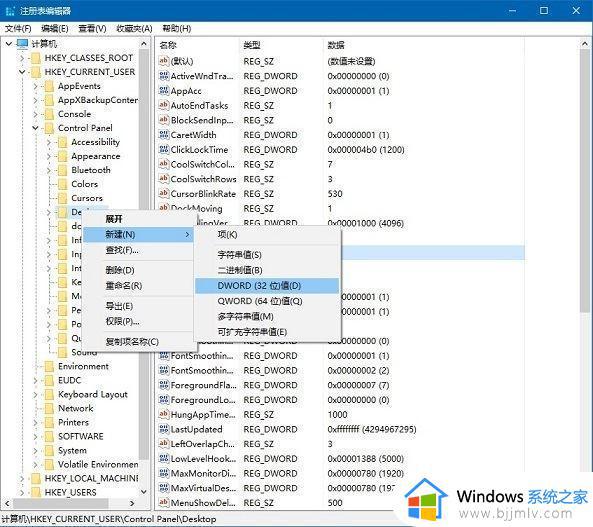Viewport: 593px width, 527px height.
Task: Choose 二进制值(B) in the submenu
Action: 267,270
